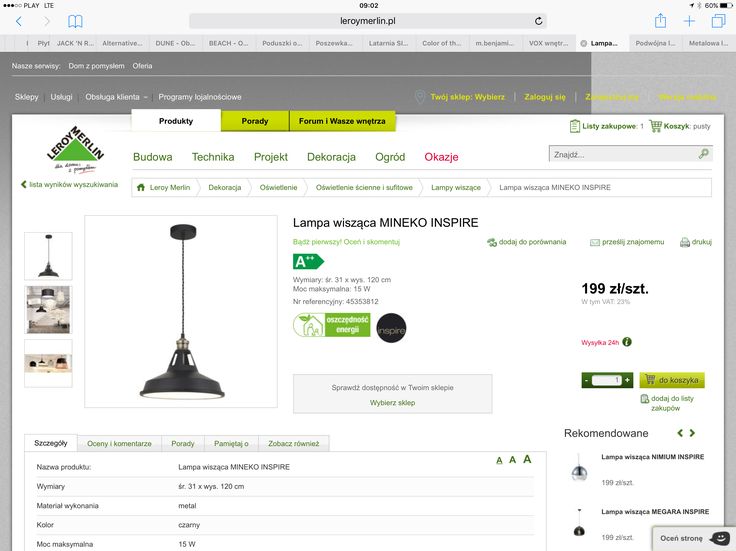The height and width of the screenshot is (551, 736).
Task: Click the Wysyłka 24h info icon
Action: pyautogui.click(x=627, y=342)
